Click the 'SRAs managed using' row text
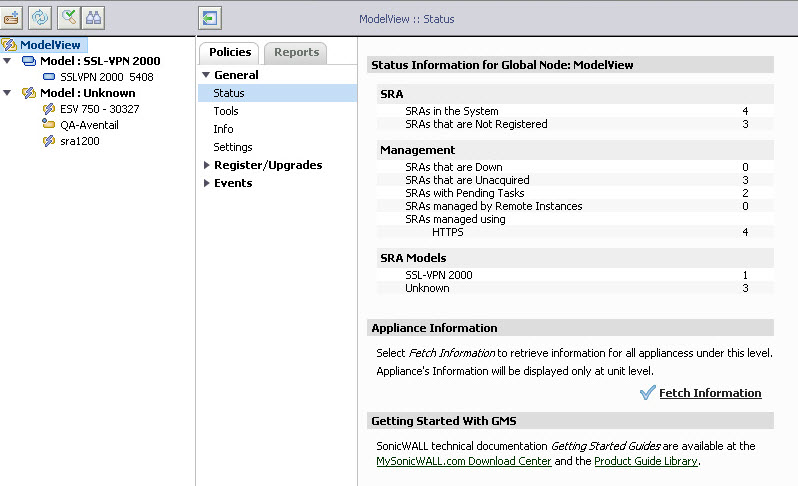This screenshot has width=798, height=486. 455,219
